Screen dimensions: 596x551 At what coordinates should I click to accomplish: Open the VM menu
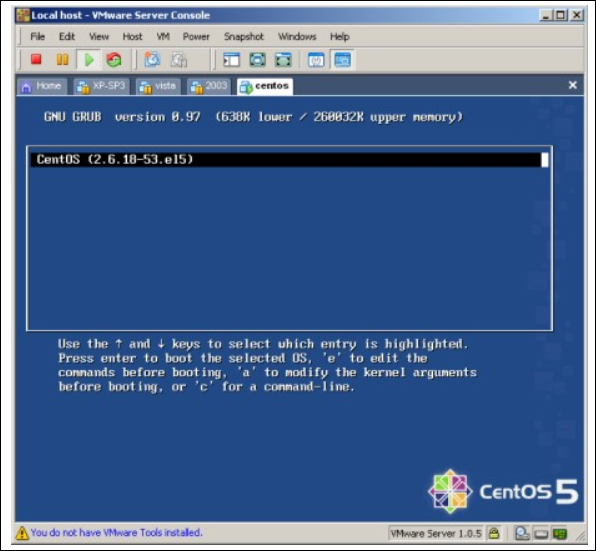coord(163,36)
